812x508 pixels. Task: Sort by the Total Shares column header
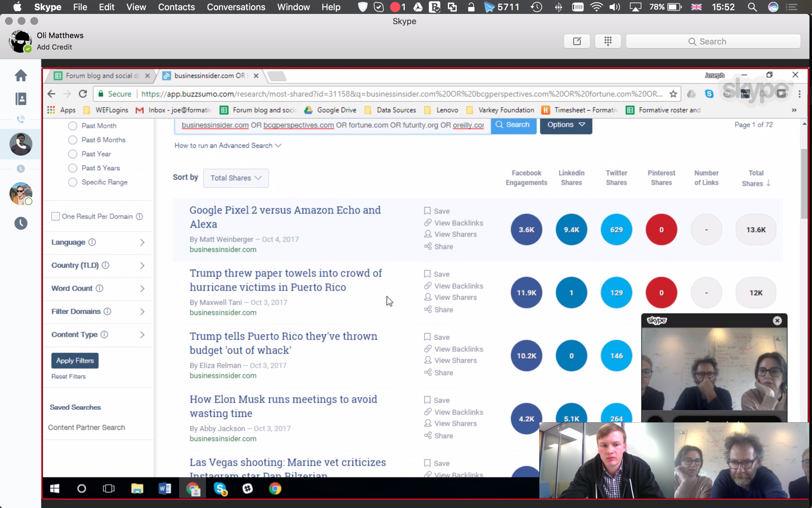(755, 178)
